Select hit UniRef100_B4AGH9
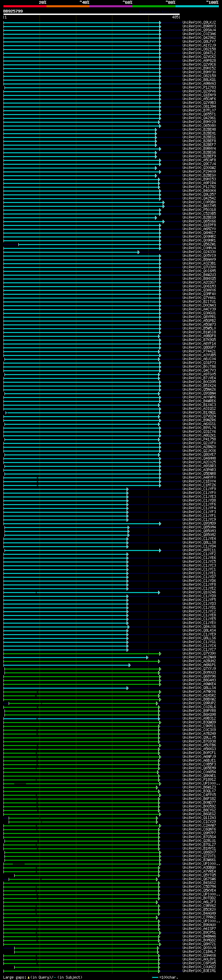 pyautogui.click(x=199, y=913)
